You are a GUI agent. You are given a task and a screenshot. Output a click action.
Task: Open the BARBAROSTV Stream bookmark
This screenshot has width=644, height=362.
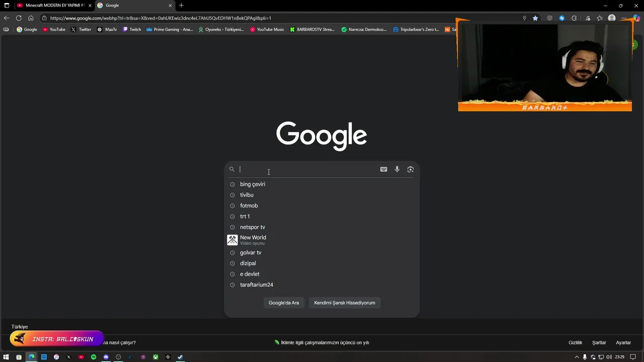[x=312, y=30]
